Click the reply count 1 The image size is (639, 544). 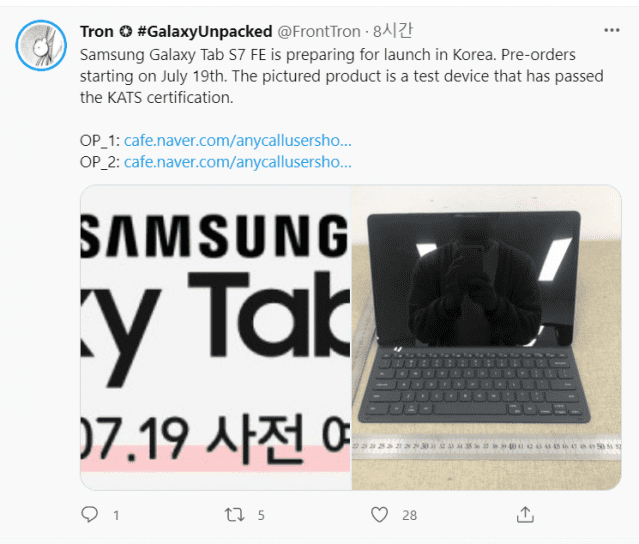point(116,515)
